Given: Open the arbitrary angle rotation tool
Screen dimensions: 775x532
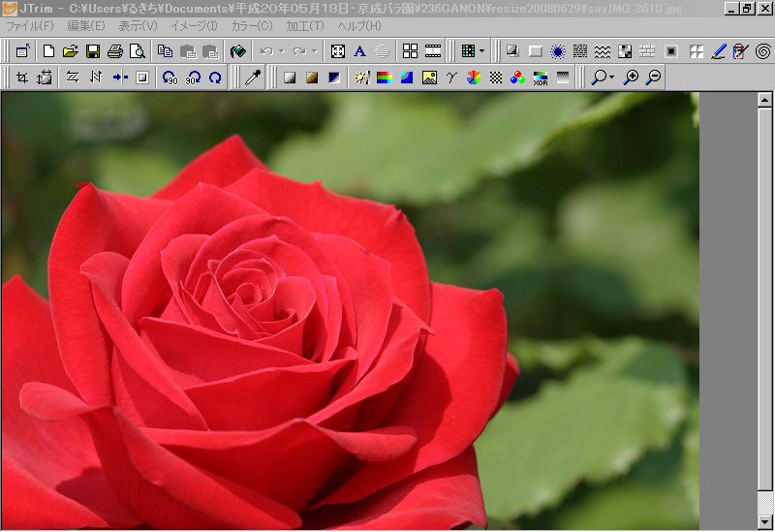Looking at the screenshot, I should [x=215, y=78].
